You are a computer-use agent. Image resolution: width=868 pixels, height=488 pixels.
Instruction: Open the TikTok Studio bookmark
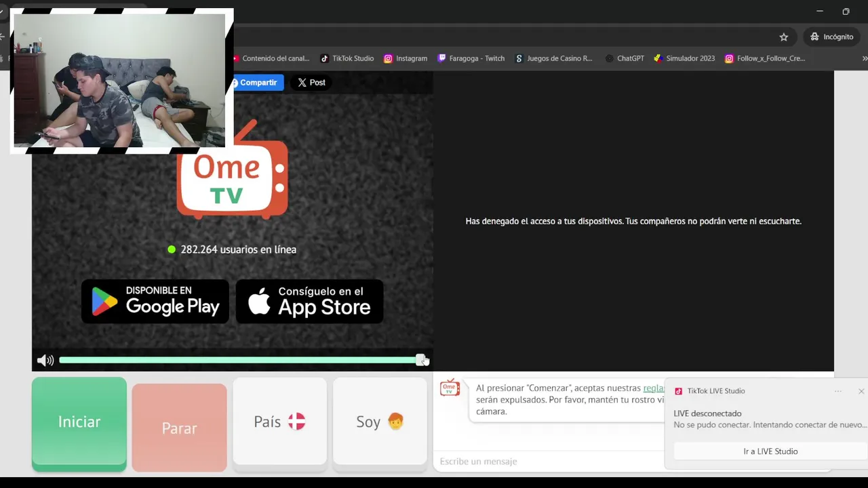(347, 58)
